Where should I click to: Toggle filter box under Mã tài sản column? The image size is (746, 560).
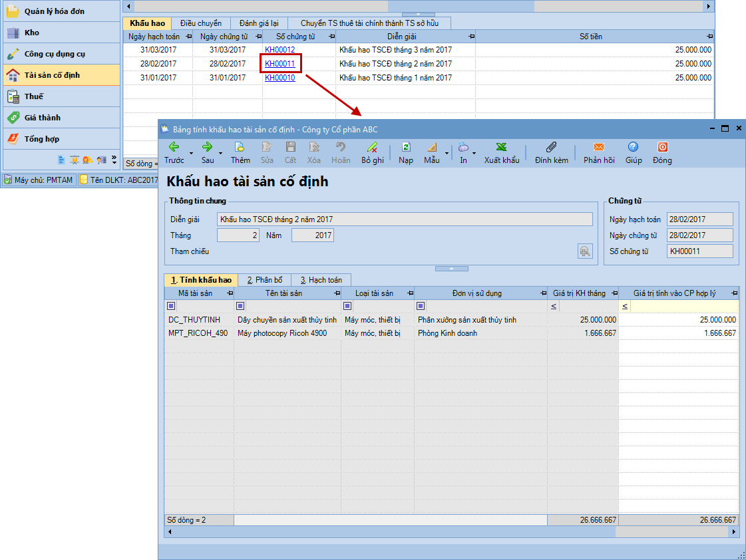click(171, 306)
